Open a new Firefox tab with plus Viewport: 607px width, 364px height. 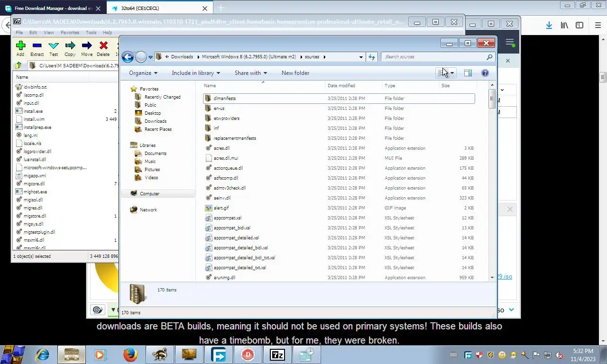pyautogui.click(x=221, y=8)
